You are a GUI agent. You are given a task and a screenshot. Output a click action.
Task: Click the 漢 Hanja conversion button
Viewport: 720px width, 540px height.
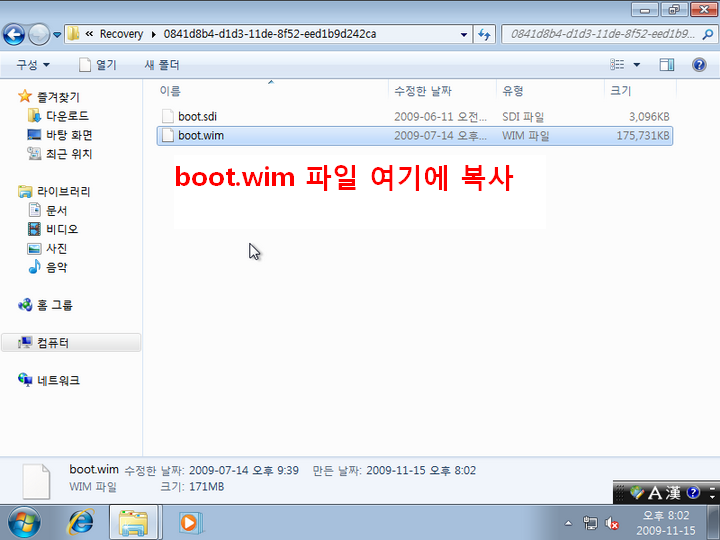673,493
